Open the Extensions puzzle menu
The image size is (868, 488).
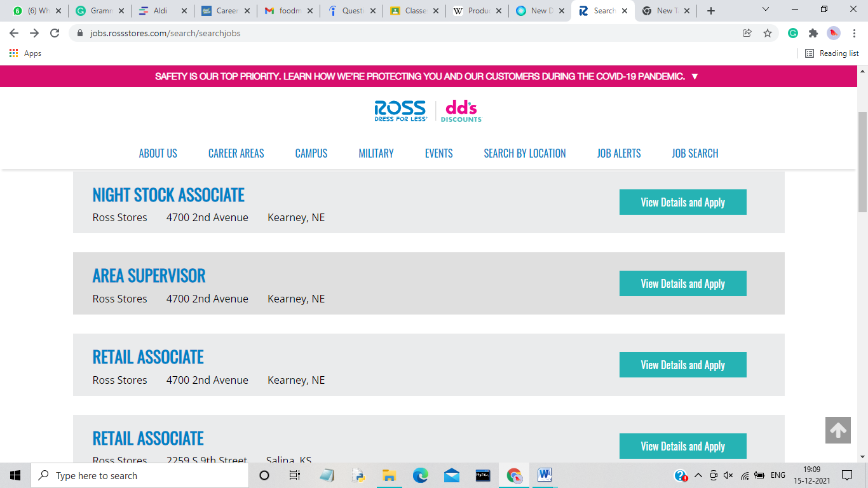[x=813, y=33]
